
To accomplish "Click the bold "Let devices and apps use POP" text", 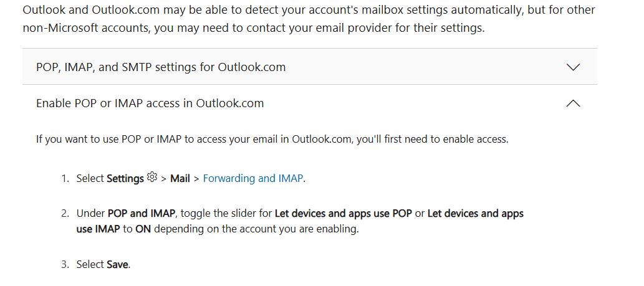I will pyautogui.click(x=344, y=214).
